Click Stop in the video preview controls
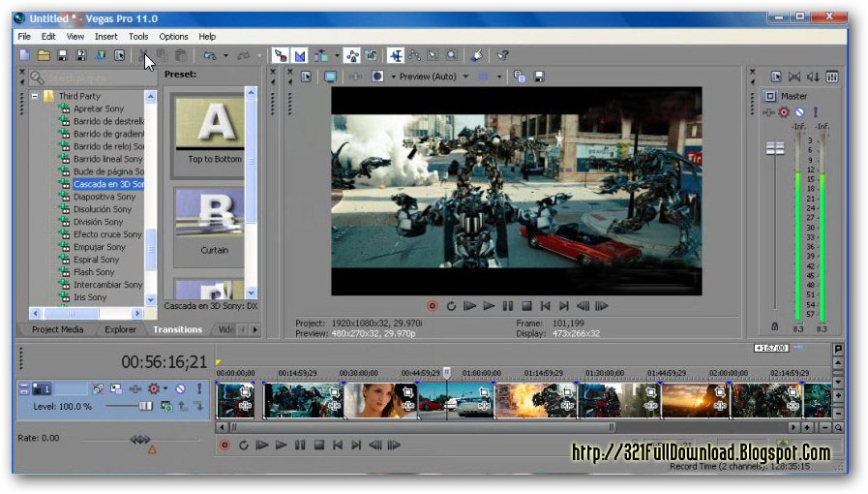Screen dimensions: 868x494 tap(526, 306)
